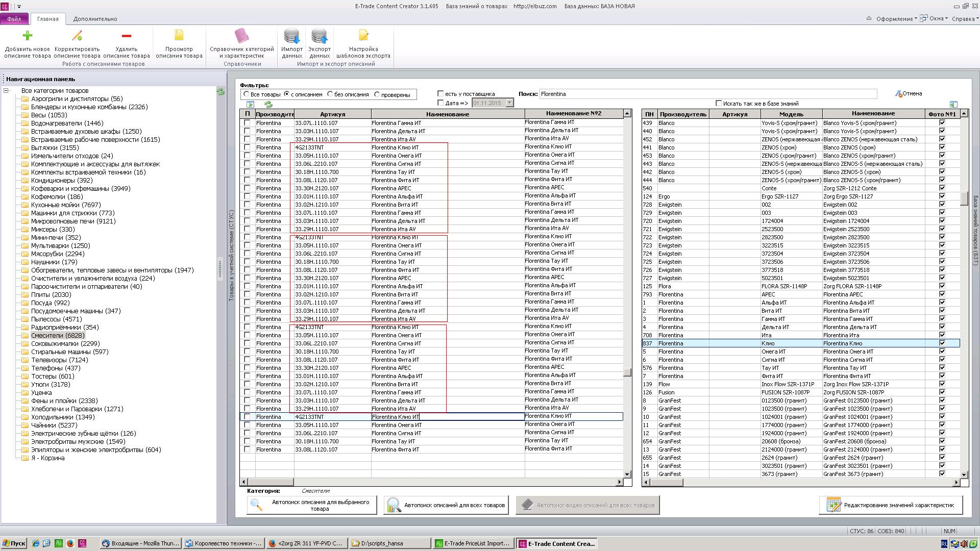Click the 'Импорт данных' database icon

tap(292, 36)
